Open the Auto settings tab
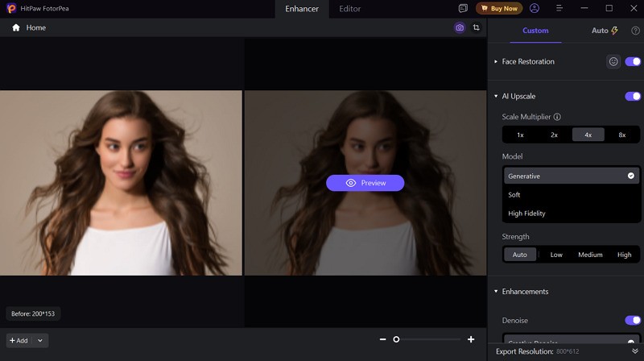 tap(605, 31)
